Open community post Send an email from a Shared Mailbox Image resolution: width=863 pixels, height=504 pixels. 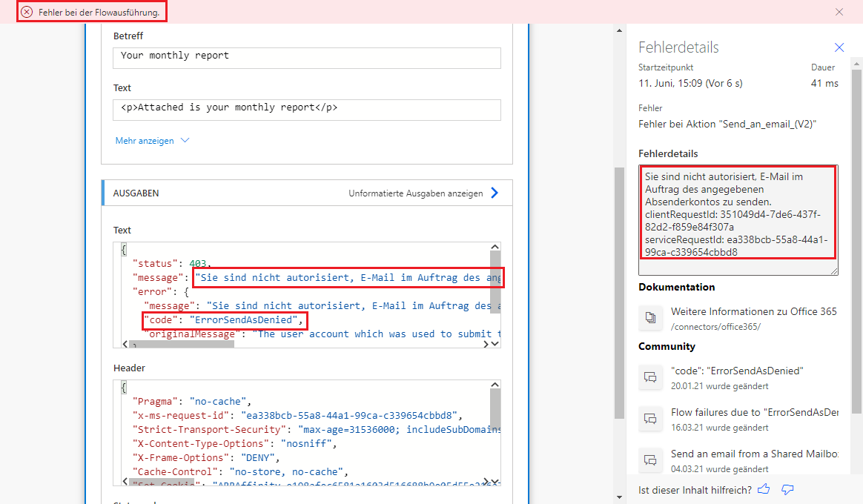click(754, 454)
